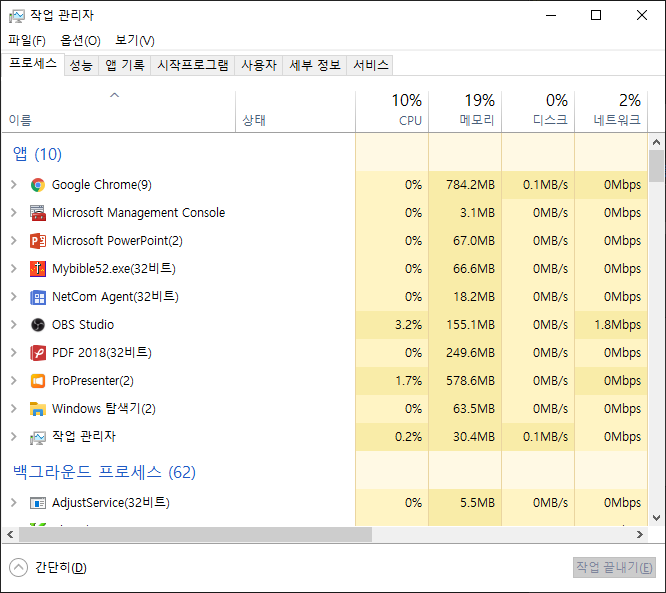The width and height of the screenshot is (666, 593).
Task: Click the 0.2% CPU value for 작업 관리자
Action: (408, 437)
